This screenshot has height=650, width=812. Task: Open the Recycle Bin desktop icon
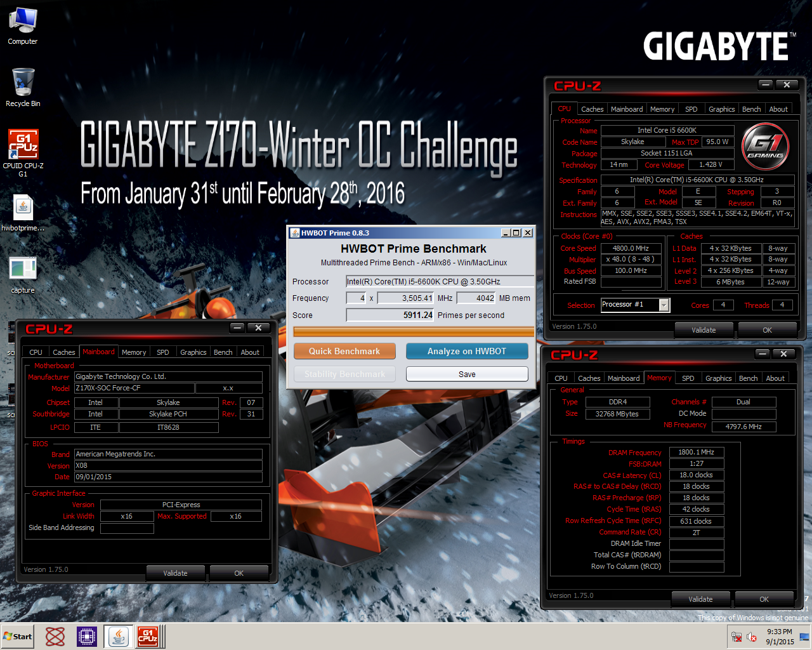(23, 88)
